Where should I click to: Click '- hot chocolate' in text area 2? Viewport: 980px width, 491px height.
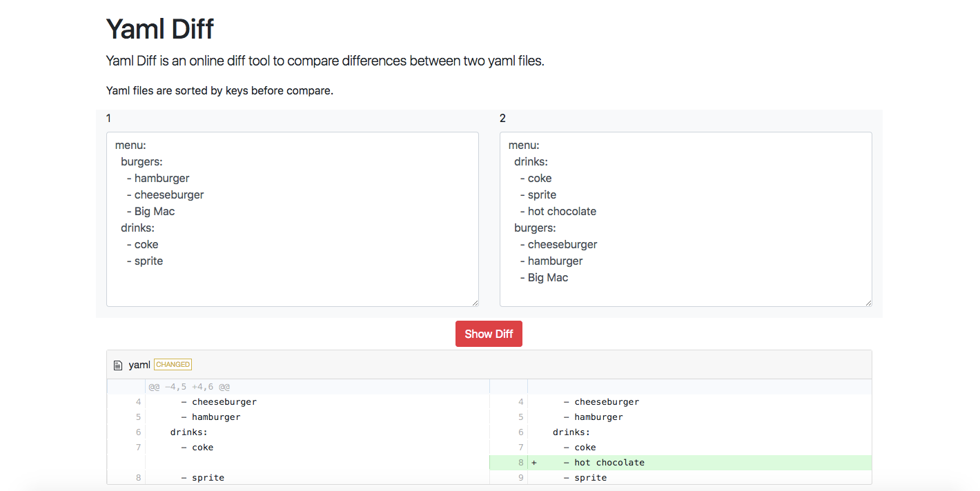(x=558, y=211)
